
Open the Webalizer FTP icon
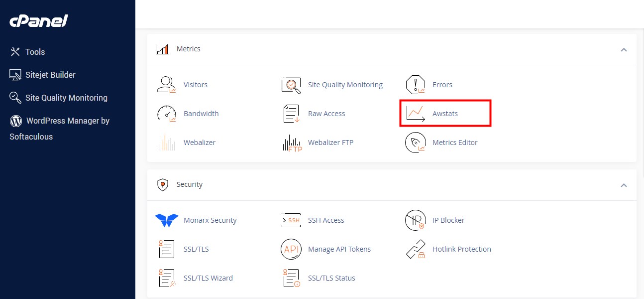pyautogui.click(x=291, y=143)
